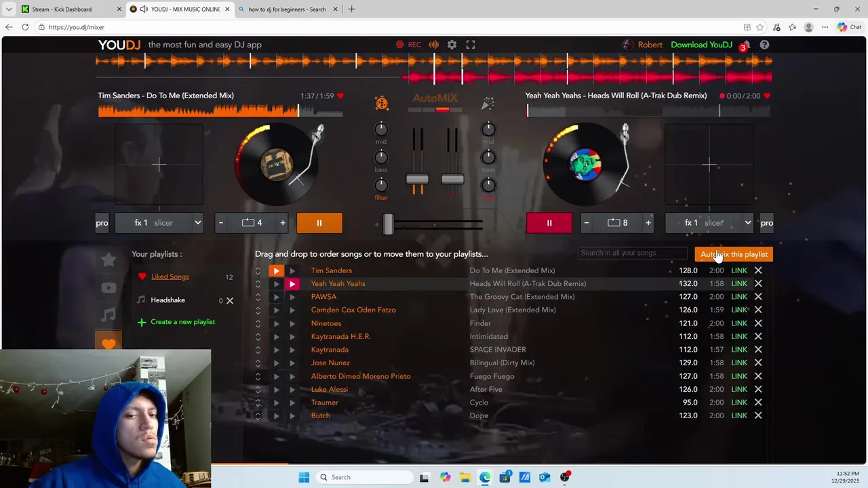
Task: Load Tim Sanders on left deck
Action: click(x=276, y=270)
